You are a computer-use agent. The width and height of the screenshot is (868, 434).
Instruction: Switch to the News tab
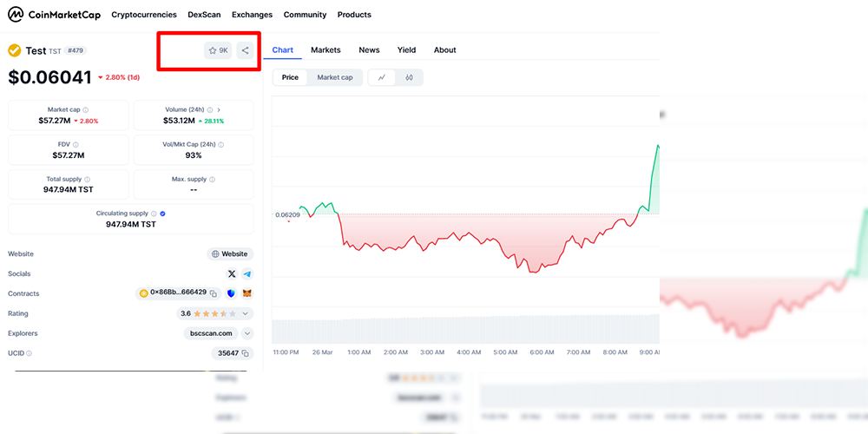click(x=369, y=49)
